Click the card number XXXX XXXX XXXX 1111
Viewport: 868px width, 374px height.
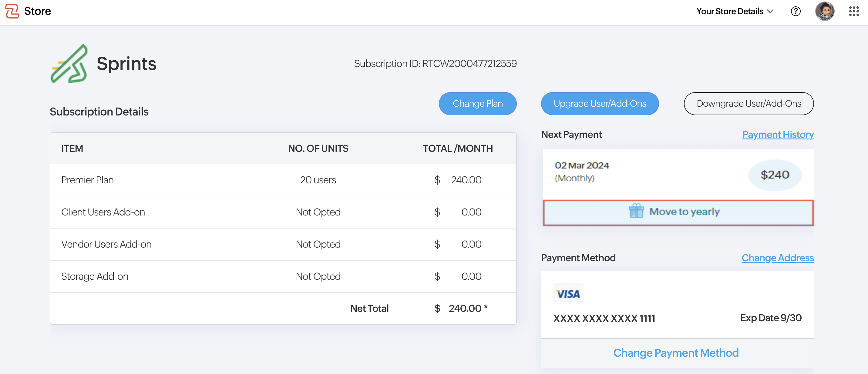click(x=604, y=318)
